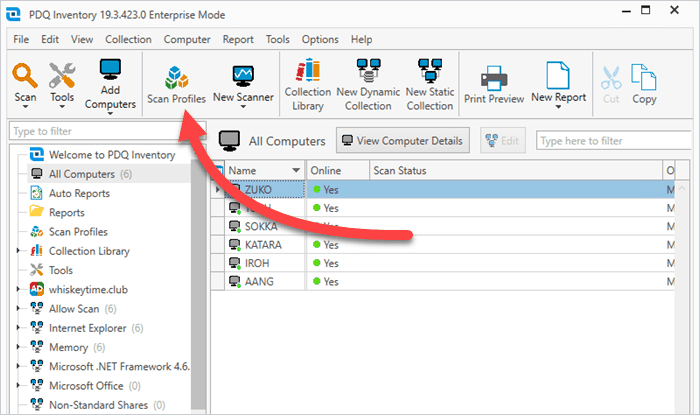Viewport: 700px width, 415px height.
Task: Click the New Report page icon
Action: tap(558, 76)
